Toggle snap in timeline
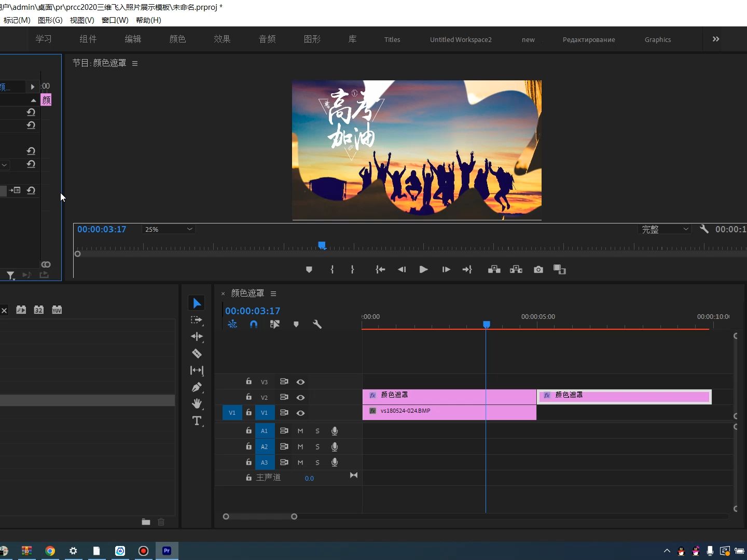 coord(254,325)
